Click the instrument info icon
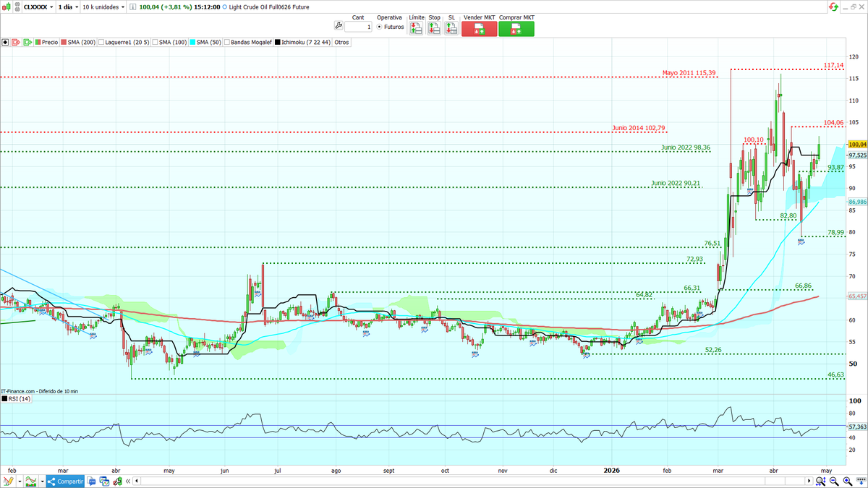The height and width of the screenshot is (488, 868). [132, 7]
